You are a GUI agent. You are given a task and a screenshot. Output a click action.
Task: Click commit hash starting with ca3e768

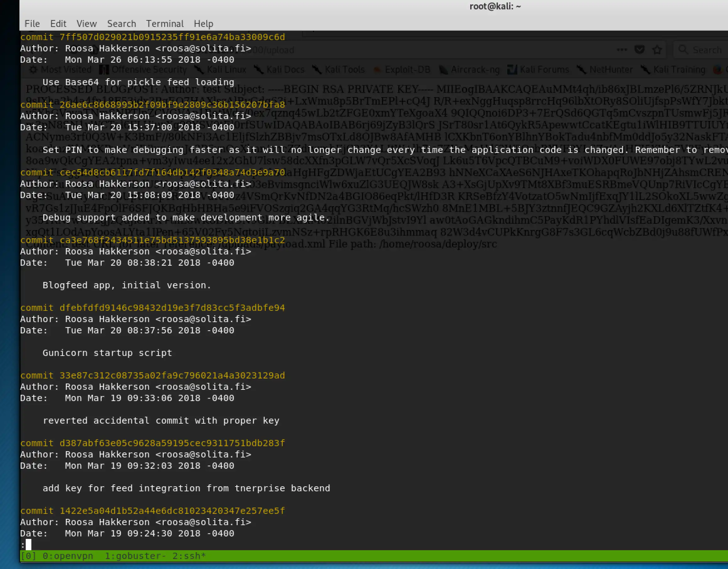coord(172,240)
